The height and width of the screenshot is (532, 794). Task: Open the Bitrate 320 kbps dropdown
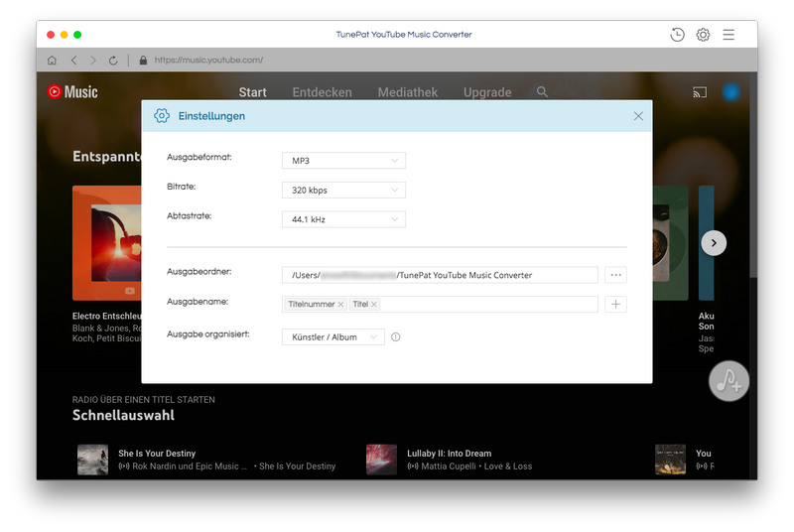pyautogui.click(x=343, y=190)
